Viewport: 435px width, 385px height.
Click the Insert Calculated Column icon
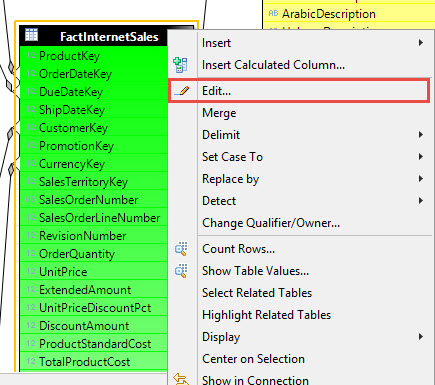180,65
